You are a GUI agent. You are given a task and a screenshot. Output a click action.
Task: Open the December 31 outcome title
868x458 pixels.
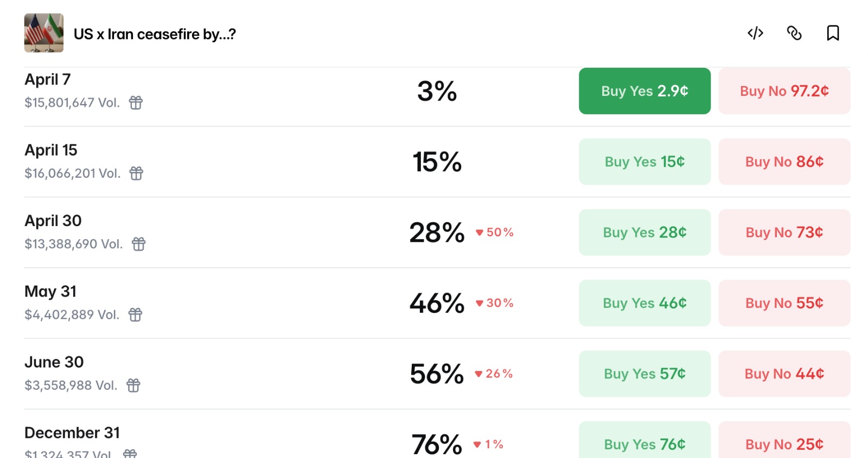click(x=72, y=433)
